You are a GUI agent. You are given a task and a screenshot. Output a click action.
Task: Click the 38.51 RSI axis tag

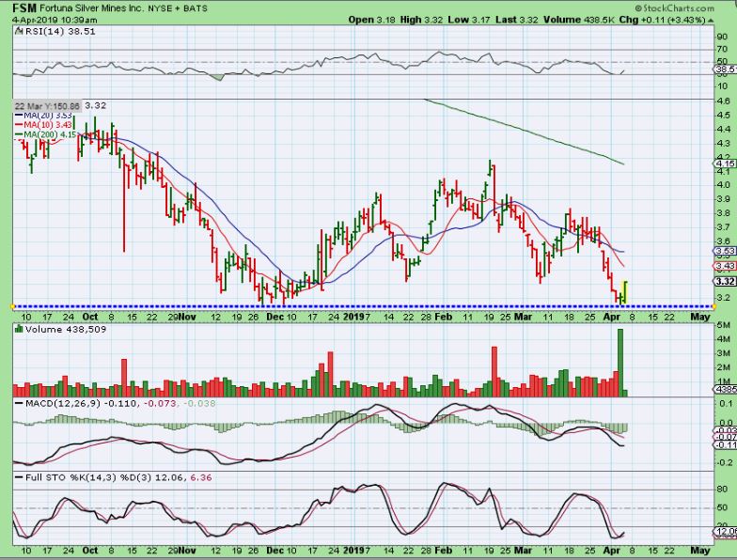pyautogui.click(x=726, y=70)
